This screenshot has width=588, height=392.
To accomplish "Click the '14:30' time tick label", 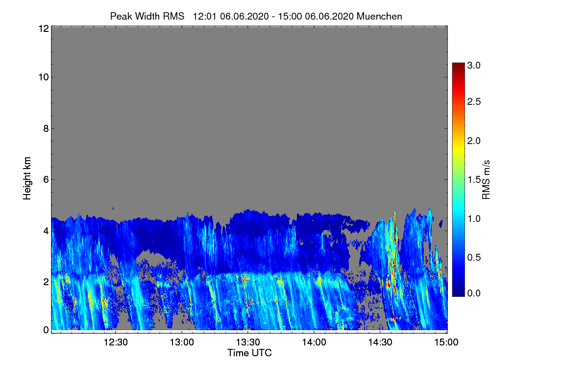I will click(x=380, y=342).
